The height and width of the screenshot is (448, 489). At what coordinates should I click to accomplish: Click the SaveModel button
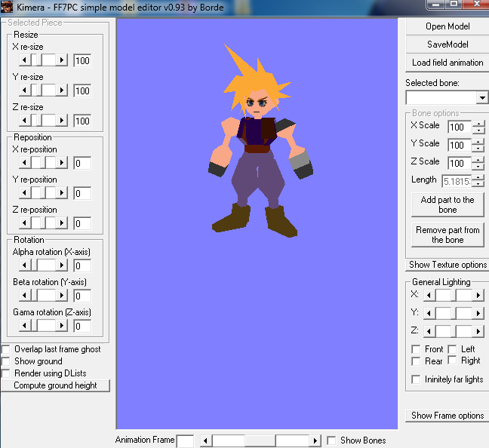point(447,44)
